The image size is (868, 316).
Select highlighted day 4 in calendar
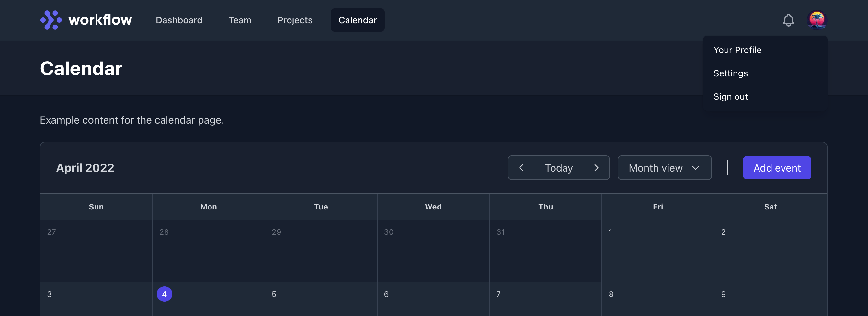[x=165, y=294]
